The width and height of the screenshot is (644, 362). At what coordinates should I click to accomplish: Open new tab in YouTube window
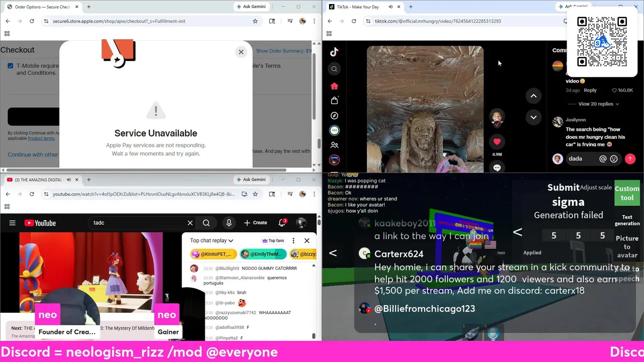pyautogui.click(x=89, y=179)
